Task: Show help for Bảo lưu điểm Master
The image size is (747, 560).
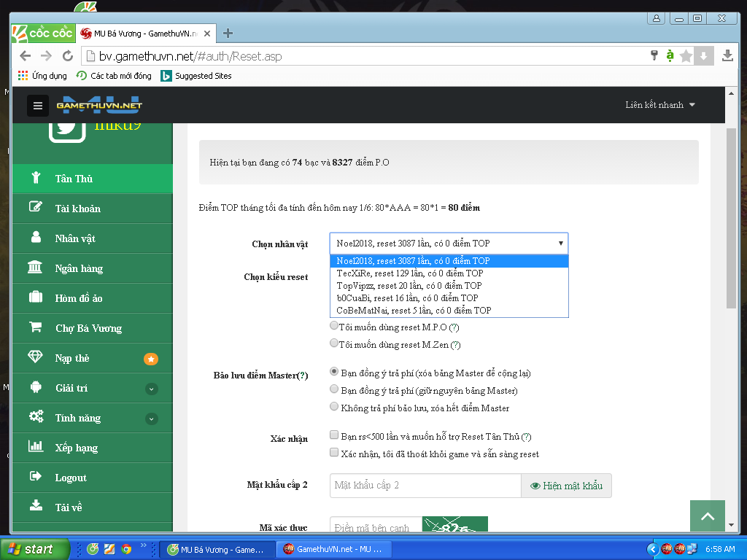Action: 303,376
